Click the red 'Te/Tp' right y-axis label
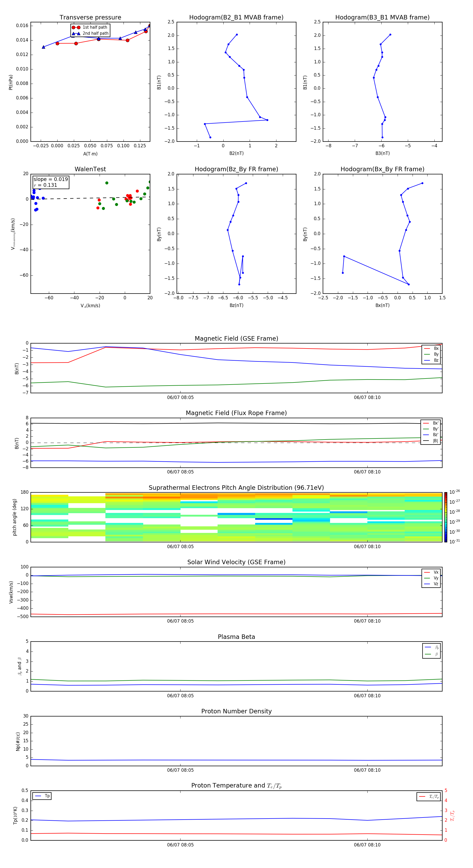The image size is (473, 868). click(x=453, y=815)
